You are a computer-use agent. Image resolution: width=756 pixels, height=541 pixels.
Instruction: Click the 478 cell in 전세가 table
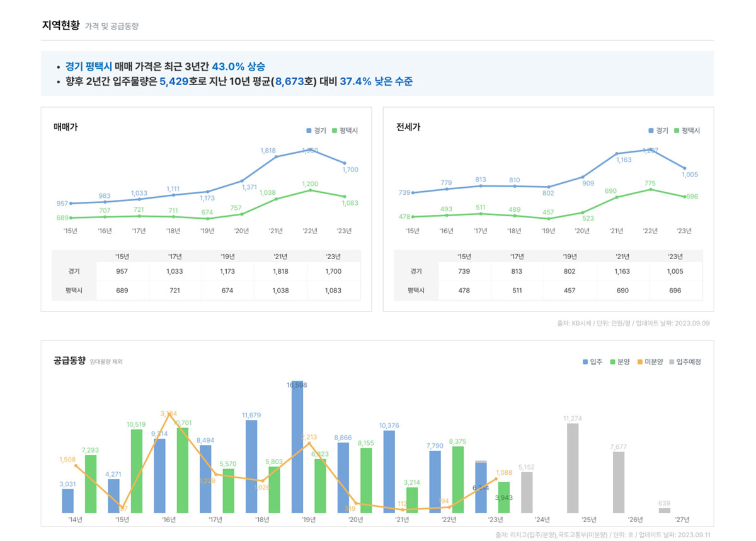pos(464,291)
